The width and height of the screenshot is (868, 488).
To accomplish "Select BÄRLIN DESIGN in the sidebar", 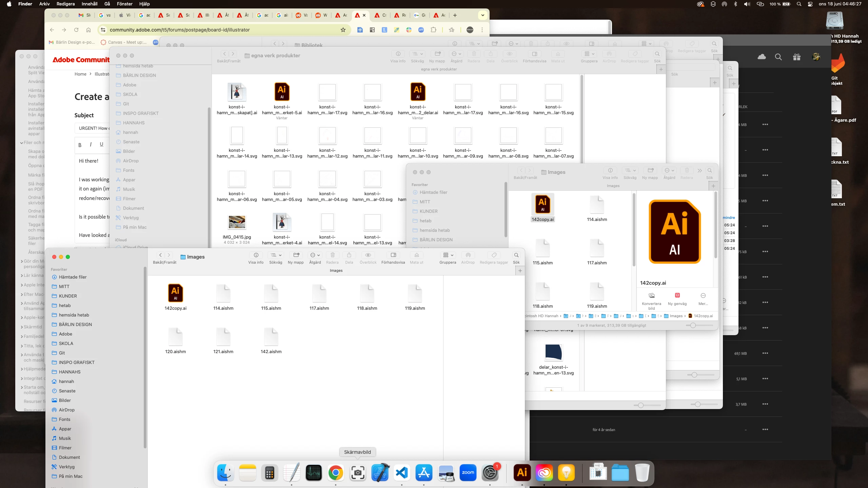I will tap(75, 324).
